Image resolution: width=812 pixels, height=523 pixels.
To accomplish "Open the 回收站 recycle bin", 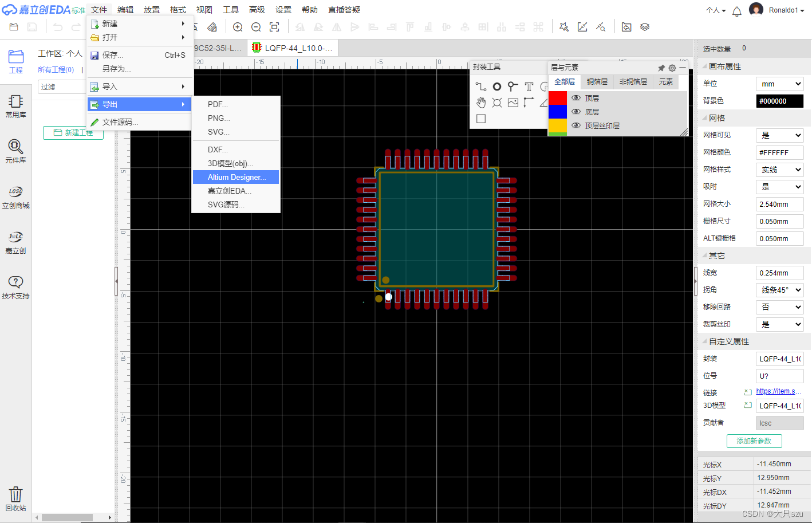I will click(x=16, y=499).
